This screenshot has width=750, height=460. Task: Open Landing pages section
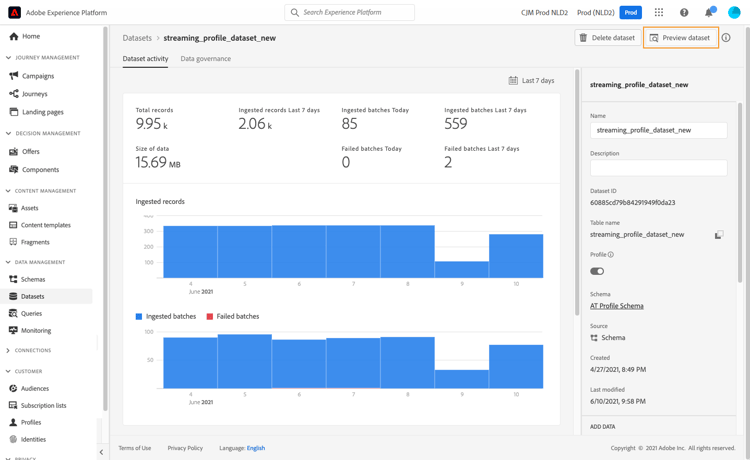pyautogui.click(x=36, y=112)
